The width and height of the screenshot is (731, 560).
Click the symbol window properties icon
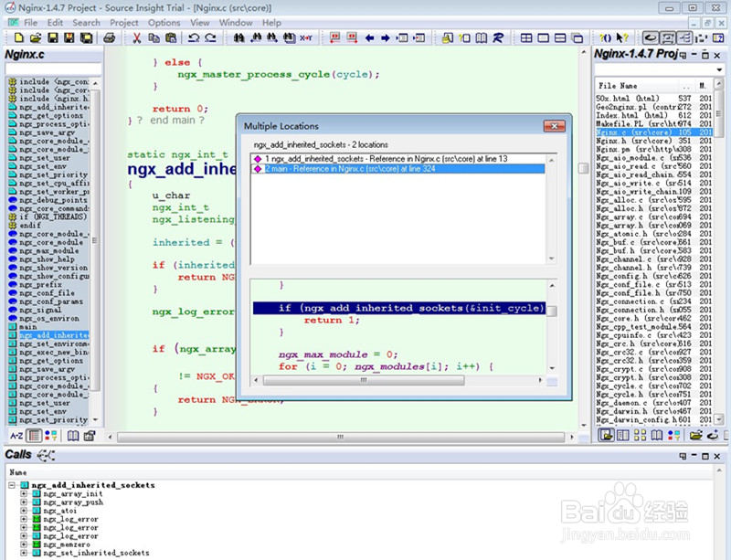coord(89,436)
